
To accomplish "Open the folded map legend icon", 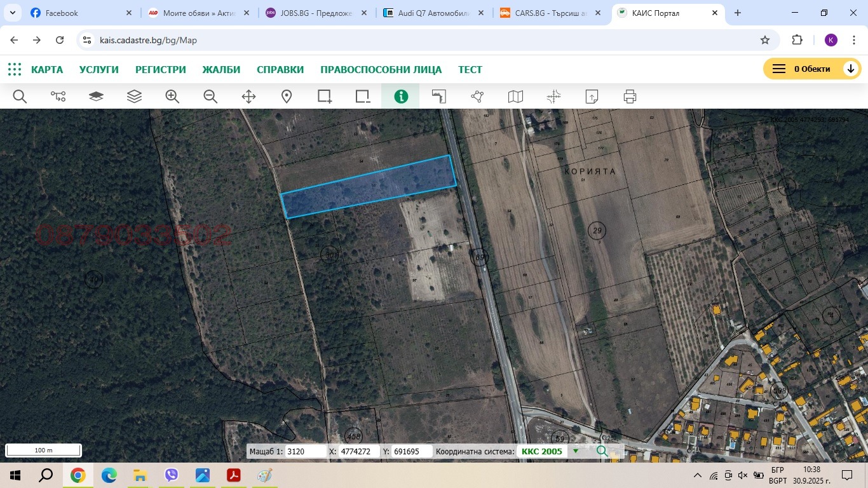I will (515, 97).
